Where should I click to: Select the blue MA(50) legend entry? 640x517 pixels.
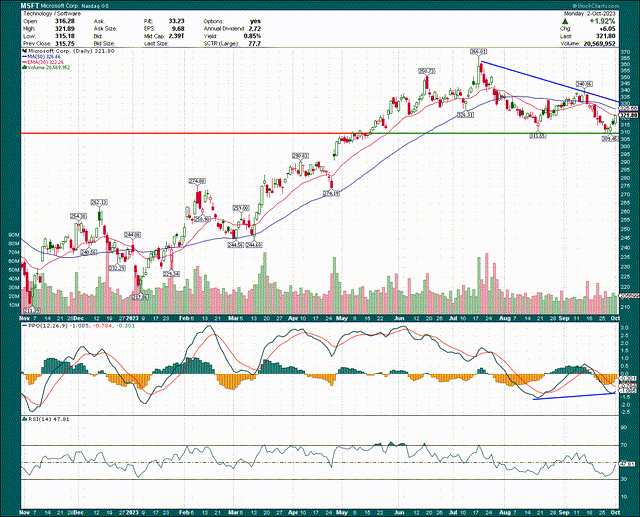(43, 56)
